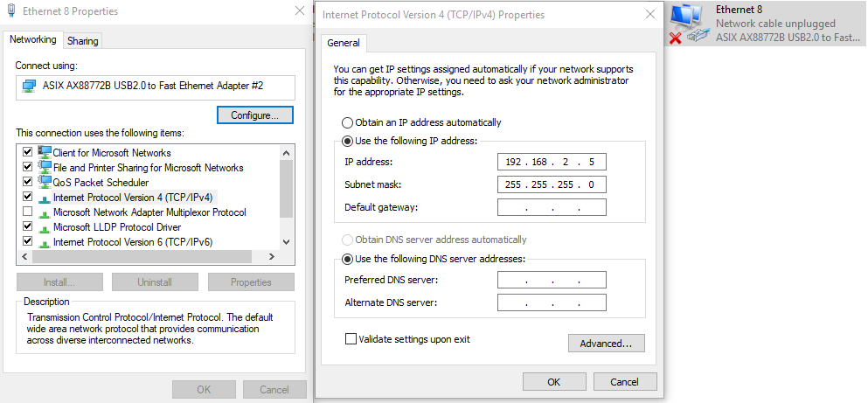Click the Uninstall button
Image resolution: width=868 pixels, height=403 pixels.
pos(155,282)
